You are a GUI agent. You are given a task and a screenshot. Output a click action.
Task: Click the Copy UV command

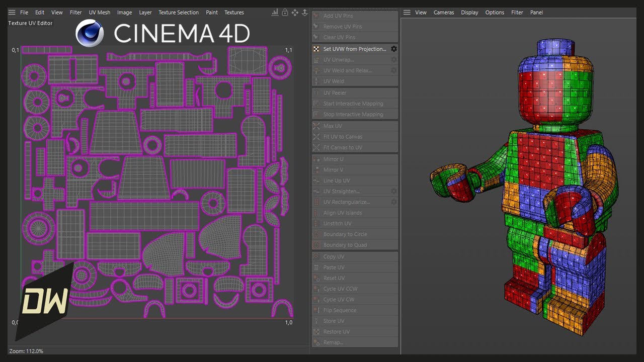[355, 256]
